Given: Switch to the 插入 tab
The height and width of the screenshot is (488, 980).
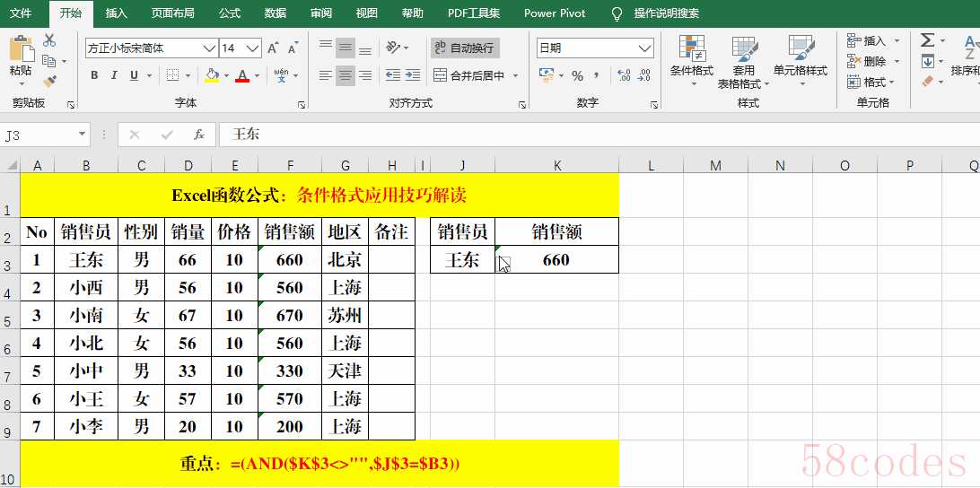Looking at the screenshot, I should 117,13.
